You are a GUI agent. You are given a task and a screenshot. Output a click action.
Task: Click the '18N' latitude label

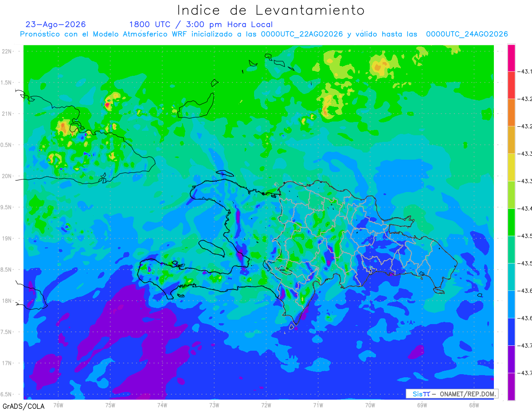(7, 301)
